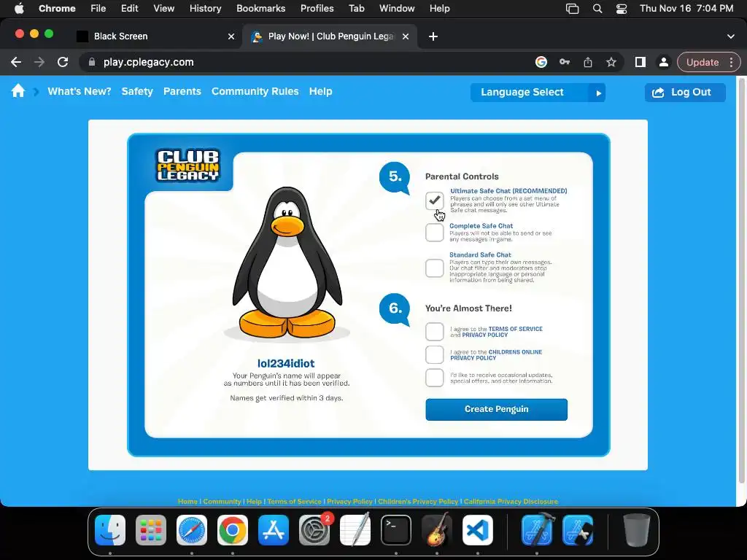
Task: Open macOS Spotlight search icon
Action: pos(597,9)
